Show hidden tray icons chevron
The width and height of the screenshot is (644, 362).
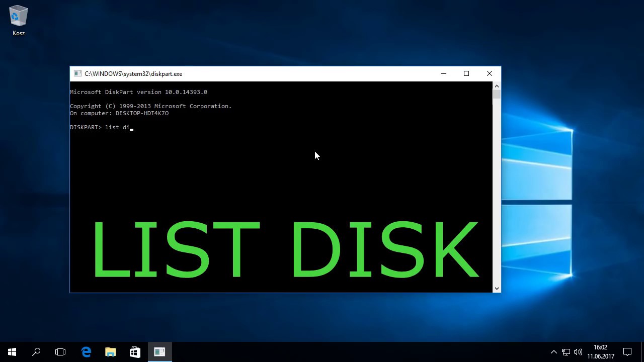[x=554, y=352]
